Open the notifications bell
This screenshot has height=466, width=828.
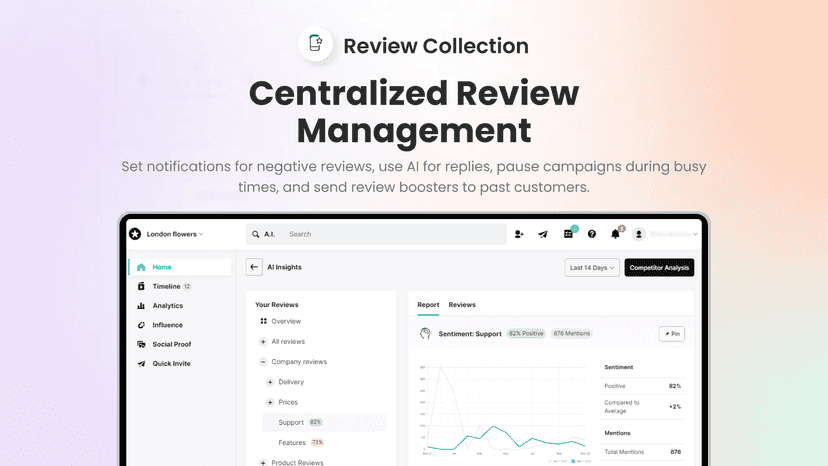(x=615, y=234)
